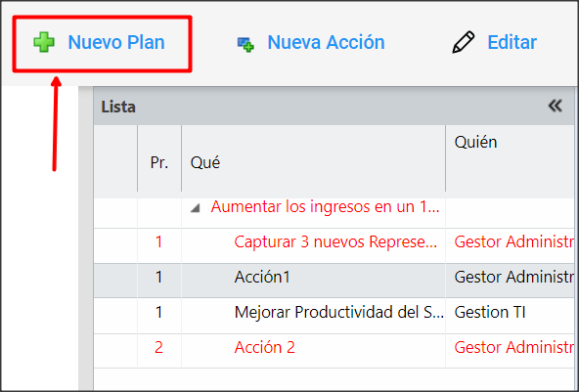Select the Capturar 3 nuevos Represe... row

click(335, 242)
